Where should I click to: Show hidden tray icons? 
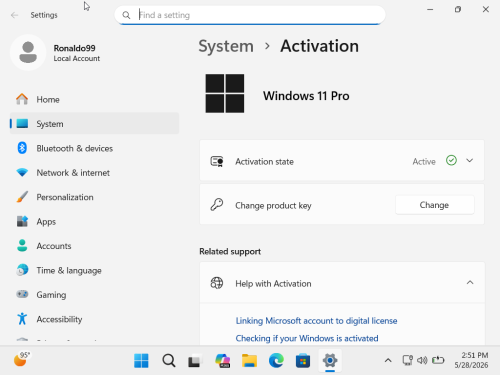(x=388, y=360)
